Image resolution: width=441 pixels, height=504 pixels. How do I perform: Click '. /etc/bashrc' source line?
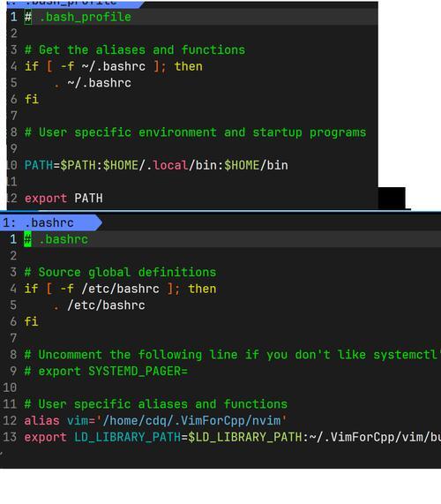99,305
